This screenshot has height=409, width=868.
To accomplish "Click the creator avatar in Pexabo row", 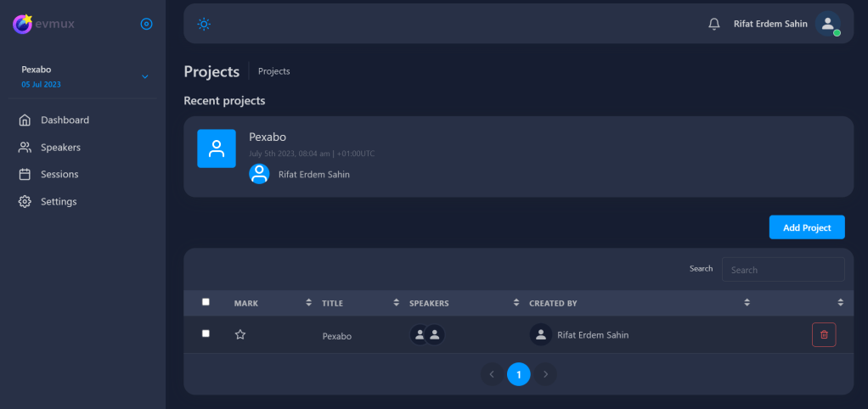I will (541, 335).
